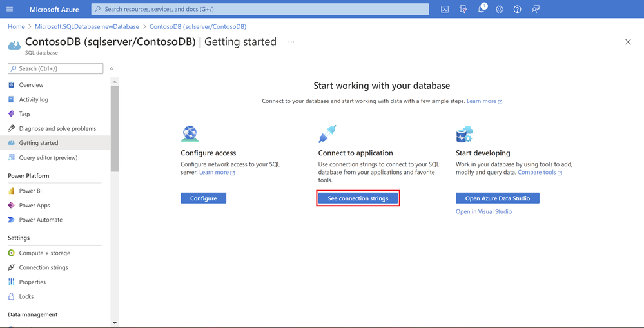Image resolution: width=644 pixels, height=328 pixels.
Task: Click the Properties icon in sidebar
Action: [12, 282]
